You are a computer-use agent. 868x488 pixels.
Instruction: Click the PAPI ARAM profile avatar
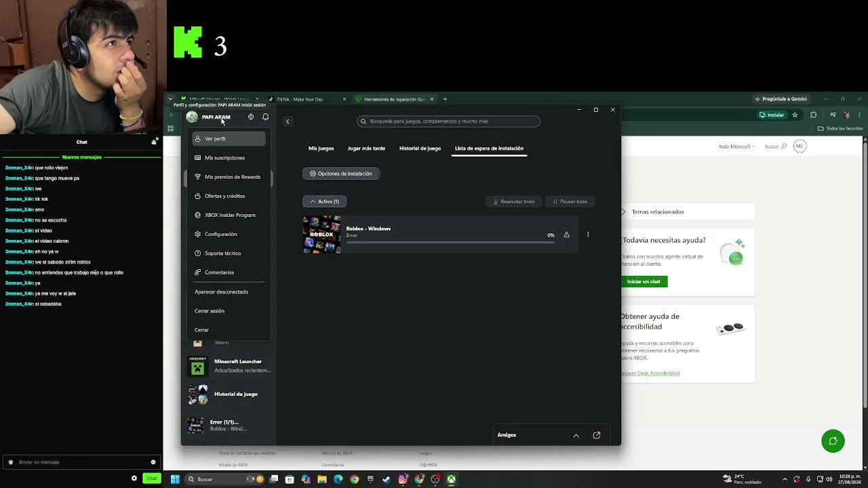pos(192,117)
